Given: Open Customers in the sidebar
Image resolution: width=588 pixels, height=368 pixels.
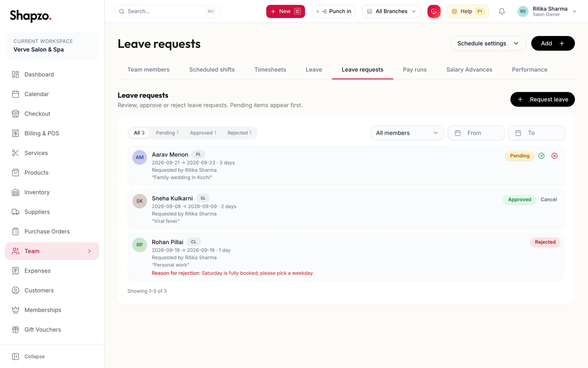Looking at the screenshot, I should tap(52, 290).
